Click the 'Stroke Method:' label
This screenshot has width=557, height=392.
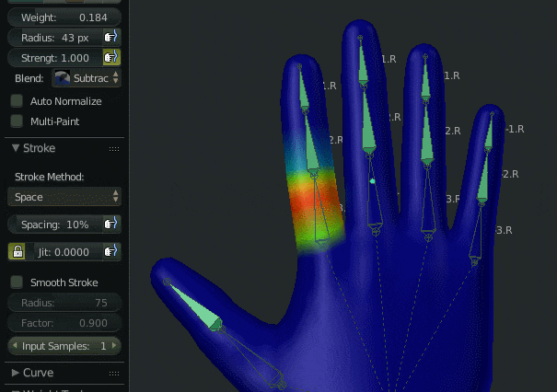[x=50, y=177]
